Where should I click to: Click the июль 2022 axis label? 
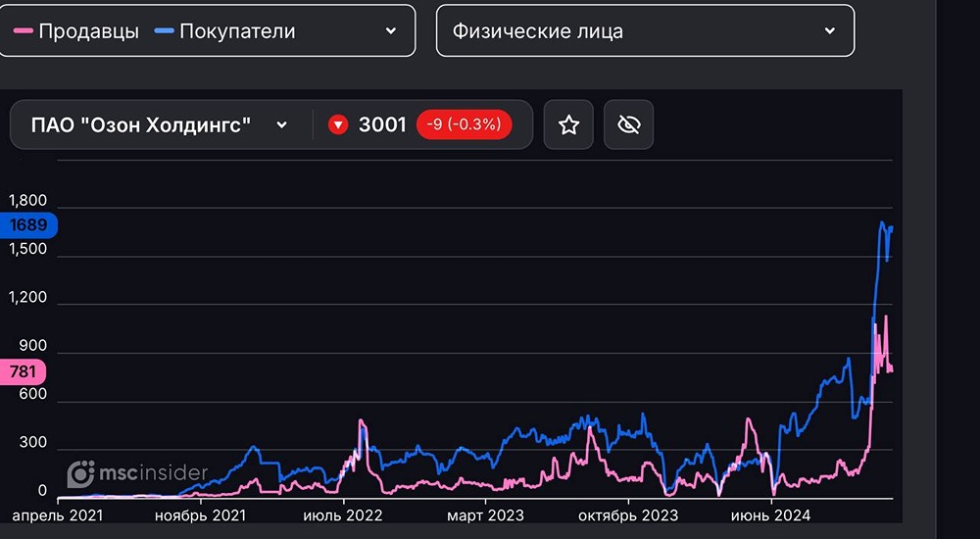(x=342, y=515)
